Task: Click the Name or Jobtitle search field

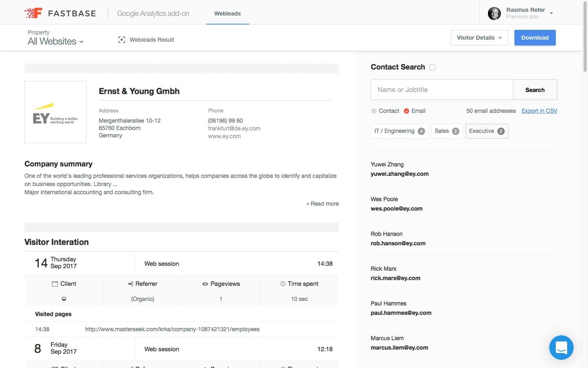Action: [x=442, y=90]
